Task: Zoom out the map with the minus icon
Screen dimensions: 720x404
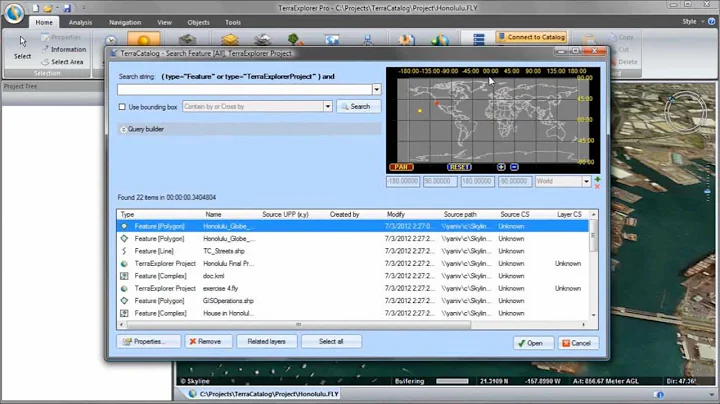Action: pos(514,167)
